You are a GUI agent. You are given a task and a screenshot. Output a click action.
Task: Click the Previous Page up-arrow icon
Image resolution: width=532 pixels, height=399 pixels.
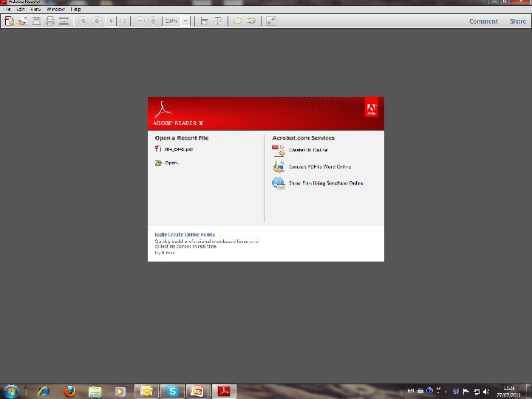pos(83,21)
